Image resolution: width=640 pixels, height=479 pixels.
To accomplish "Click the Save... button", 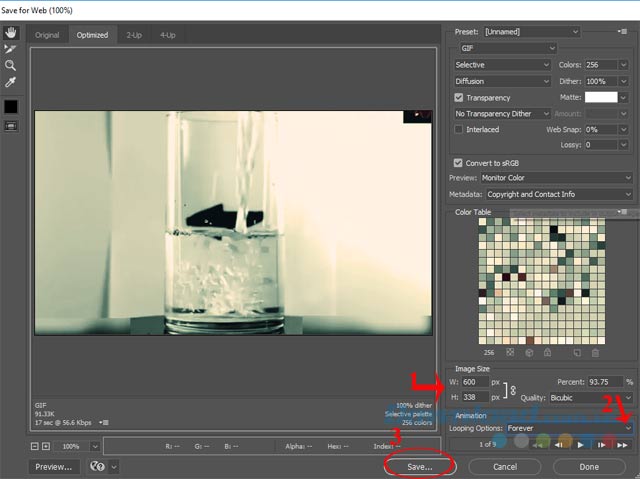I will pyautogui.click(x=419, y=466).
